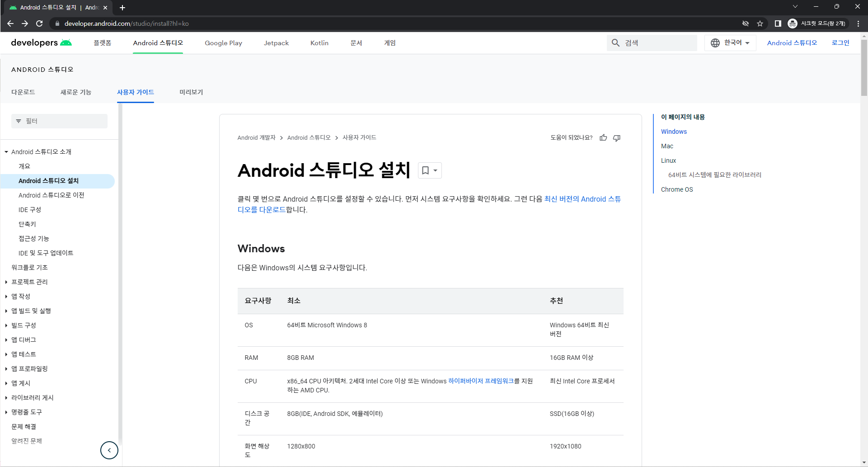
Task: Collapse the sidebar with round arrow button
Action: click(x=109, y=450)
